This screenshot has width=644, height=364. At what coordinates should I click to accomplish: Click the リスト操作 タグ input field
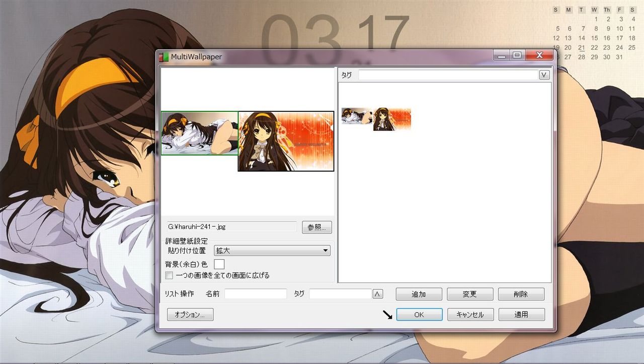341,294
